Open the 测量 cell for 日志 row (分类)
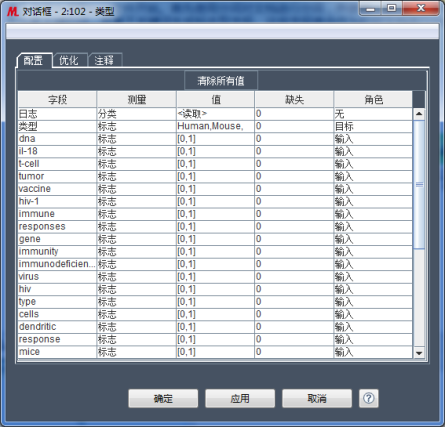The width and height of the screenshot is (445, 427). [x=136, y=114]
